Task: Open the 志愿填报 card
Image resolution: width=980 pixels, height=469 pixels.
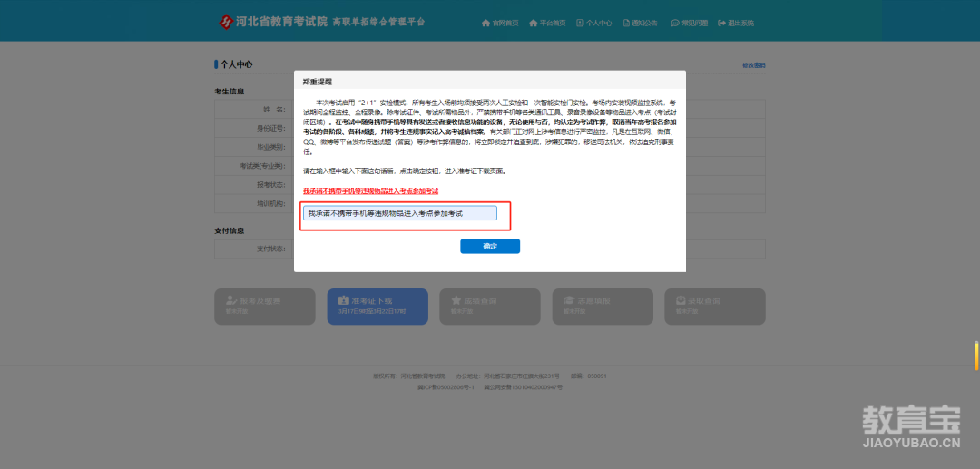Action: coord(603,307)
